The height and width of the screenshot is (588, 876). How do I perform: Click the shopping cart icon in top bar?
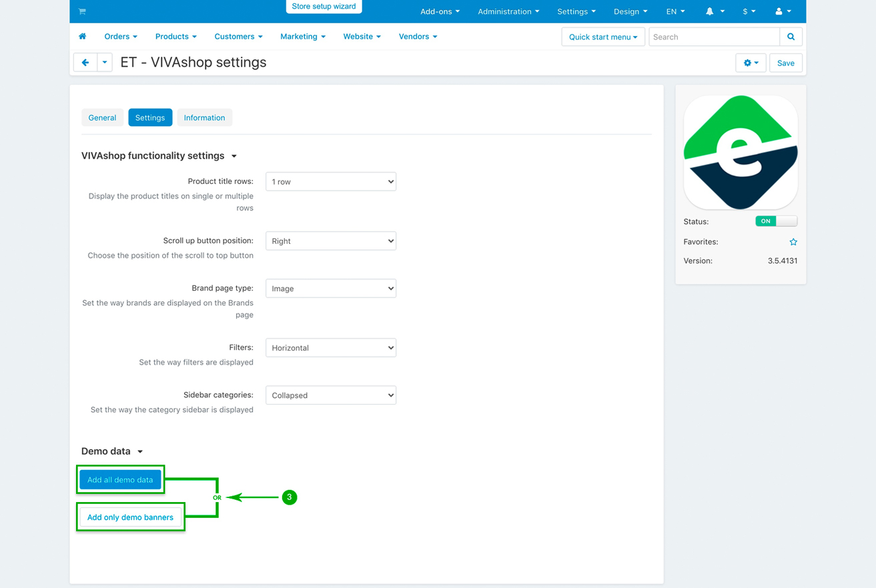click(x=82, y=11)
